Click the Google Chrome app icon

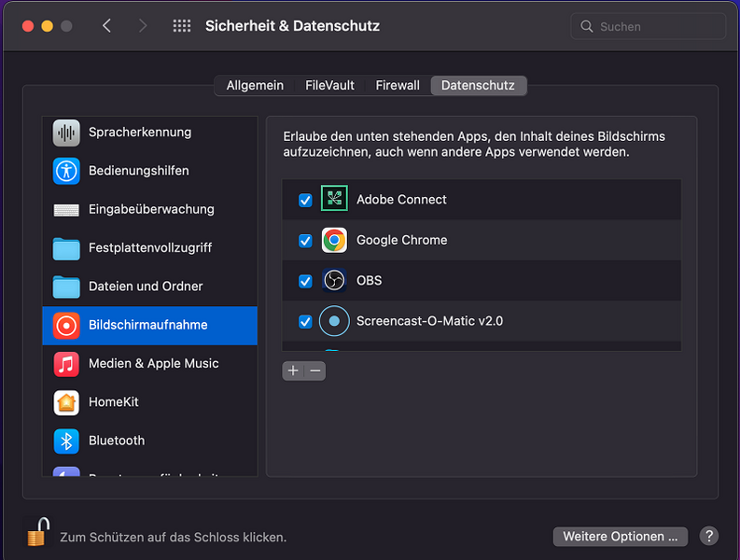tap(334, 240)
